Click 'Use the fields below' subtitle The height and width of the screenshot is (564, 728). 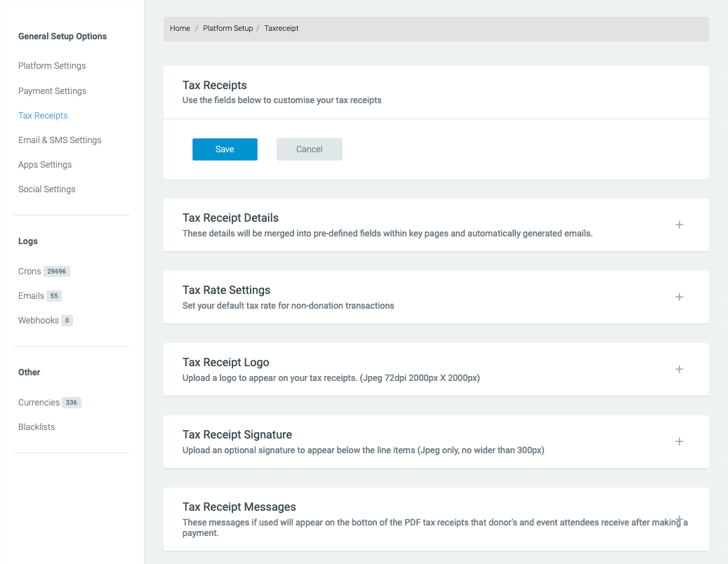click(x=282, y=100)
